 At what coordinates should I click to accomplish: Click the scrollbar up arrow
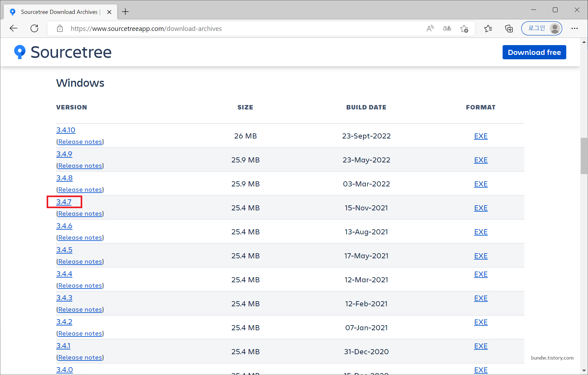584,42
